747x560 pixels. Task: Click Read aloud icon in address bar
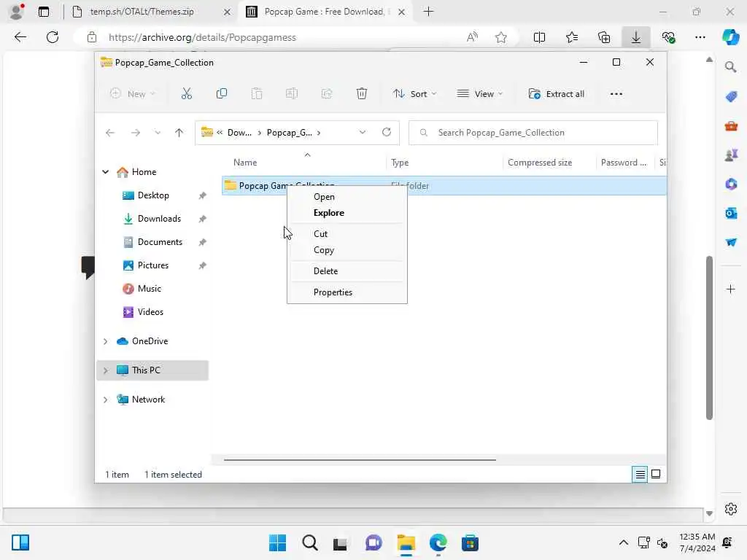[472, 37]
